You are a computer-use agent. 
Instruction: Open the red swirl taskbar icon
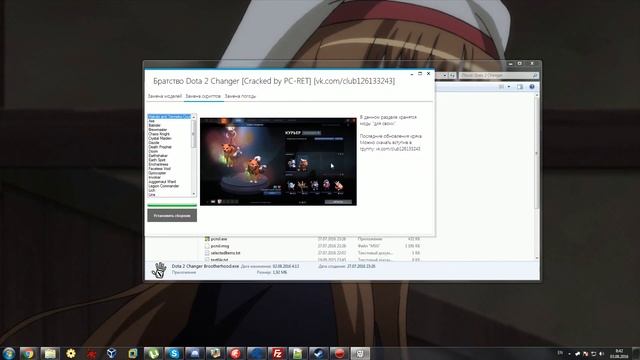(236, 353)
